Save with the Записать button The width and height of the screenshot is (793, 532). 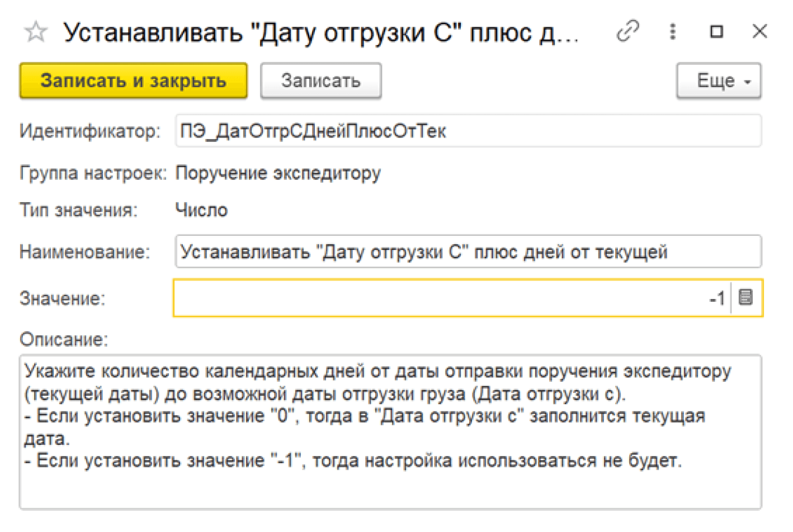pos(321,80)
